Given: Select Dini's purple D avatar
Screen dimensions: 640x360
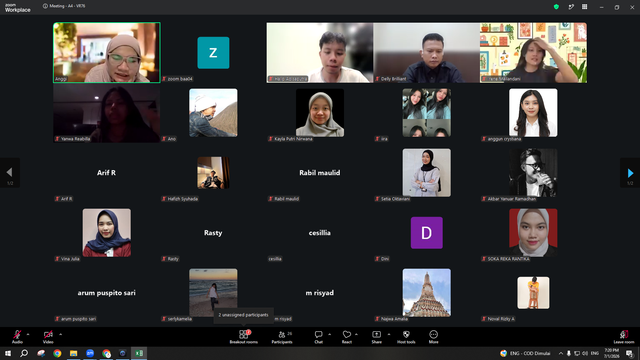Looking at the screenshot, I should tap(427, 233).
